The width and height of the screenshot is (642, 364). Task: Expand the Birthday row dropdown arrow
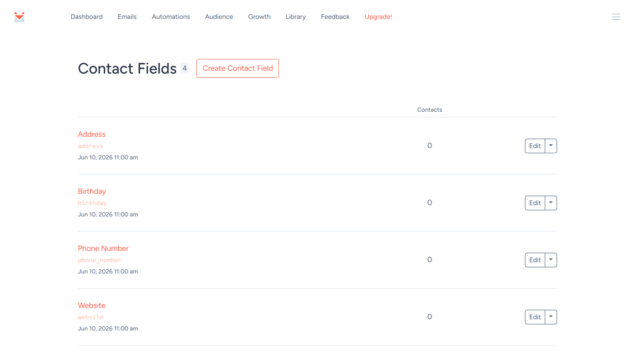coord(551,203)
